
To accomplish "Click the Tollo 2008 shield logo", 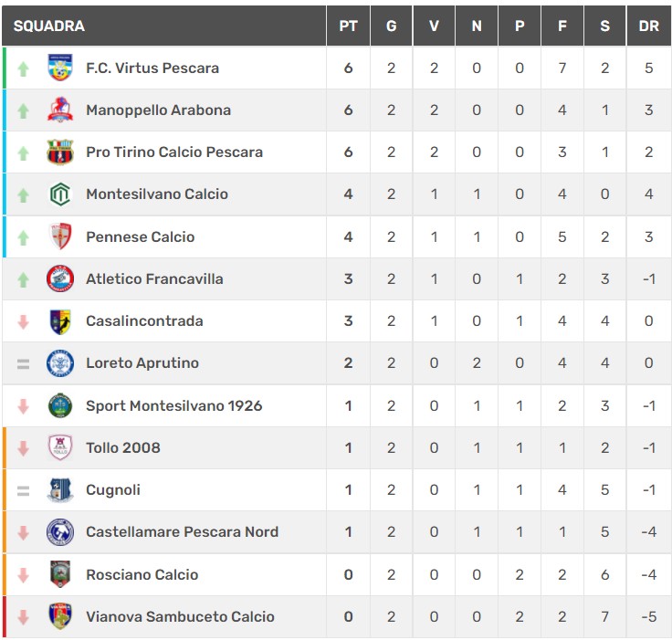I will click(60, 447).
